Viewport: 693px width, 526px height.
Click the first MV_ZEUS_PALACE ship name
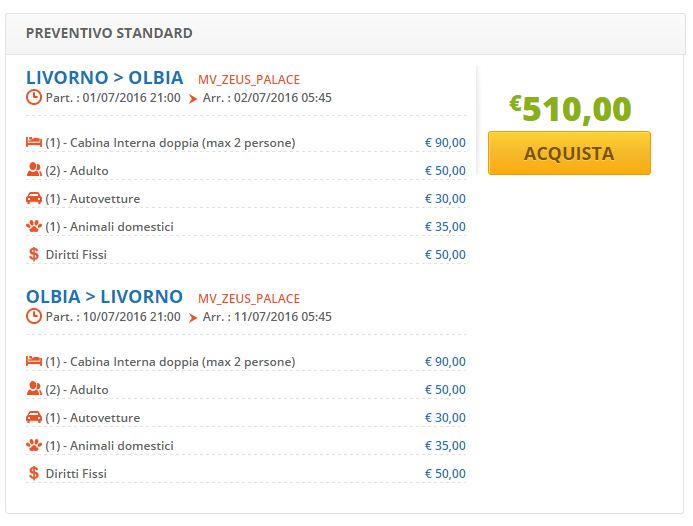(249, 80)
